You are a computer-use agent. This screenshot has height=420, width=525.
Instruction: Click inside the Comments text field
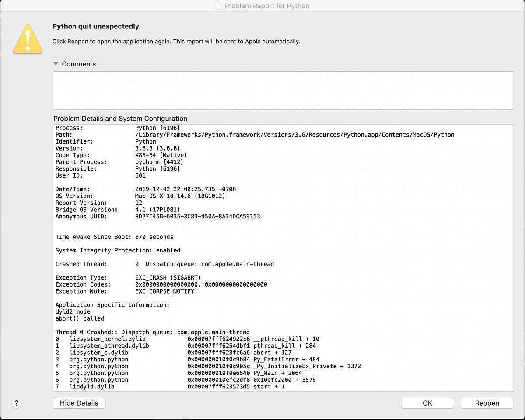pos(282,90)
